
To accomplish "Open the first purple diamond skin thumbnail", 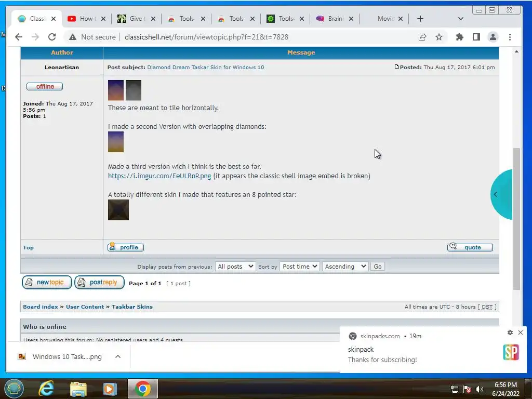I will pyautogui.click(x=116, y=90).
